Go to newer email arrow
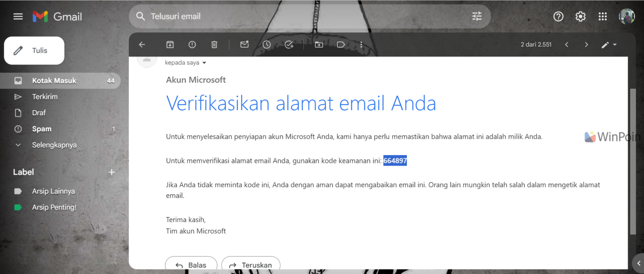 click(566, 44)
